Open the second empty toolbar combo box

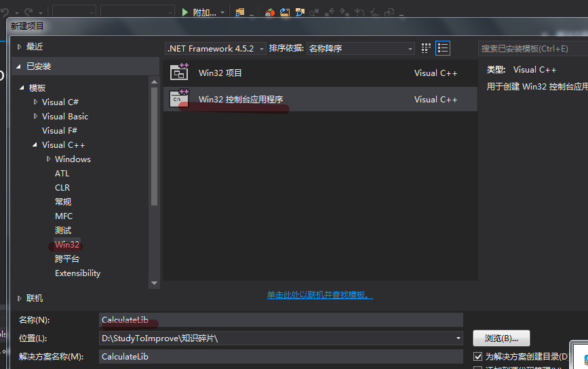138,12
